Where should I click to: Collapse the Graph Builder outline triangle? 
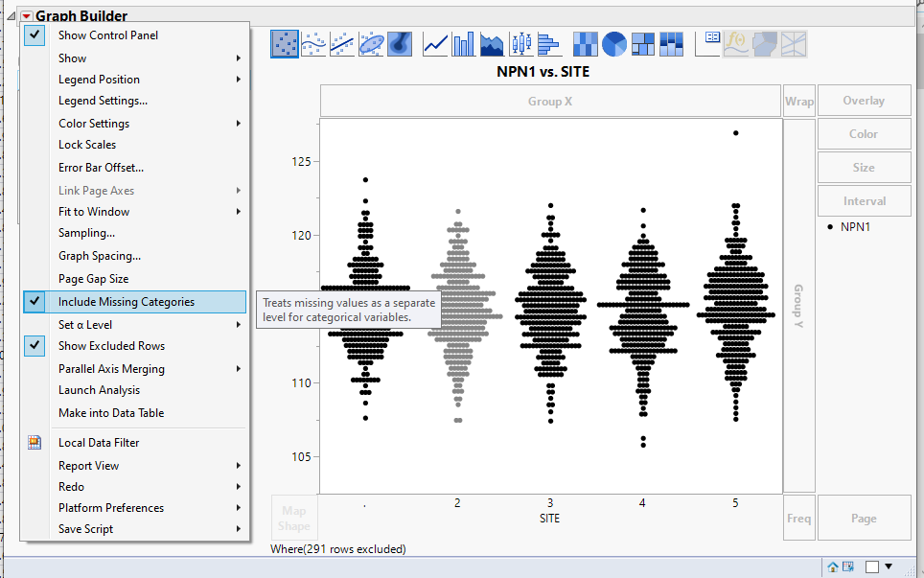click(x=12, y=16)
